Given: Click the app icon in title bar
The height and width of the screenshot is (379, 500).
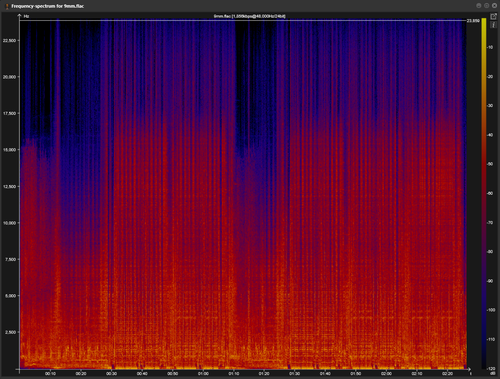Looking at the screenshot, I should coord(7,6).
